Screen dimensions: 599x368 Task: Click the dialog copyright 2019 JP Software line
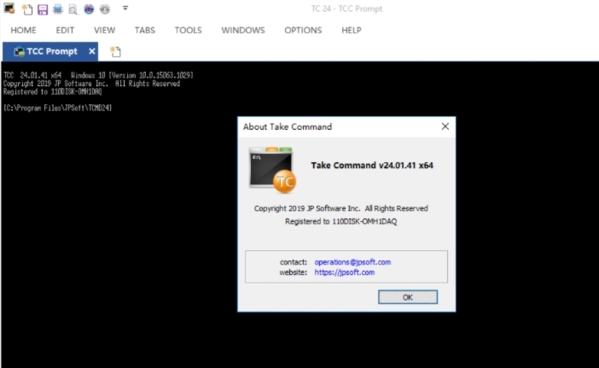[x=341, y=209]
